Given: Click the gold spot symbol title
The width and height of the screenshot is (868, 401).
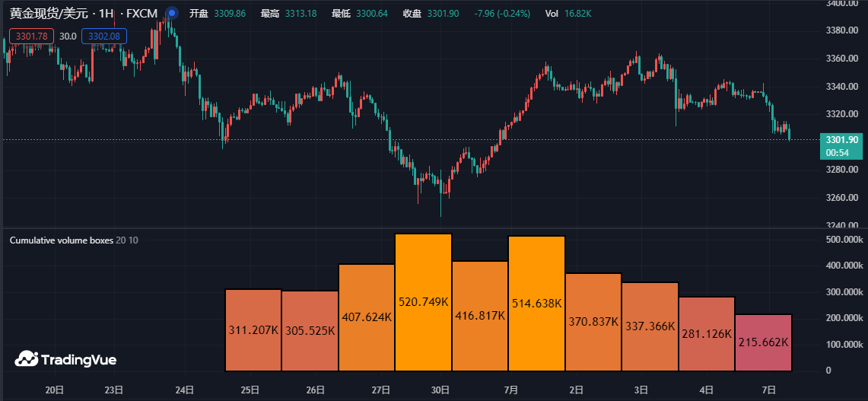Looking at the screenshot, I should 82,14.
